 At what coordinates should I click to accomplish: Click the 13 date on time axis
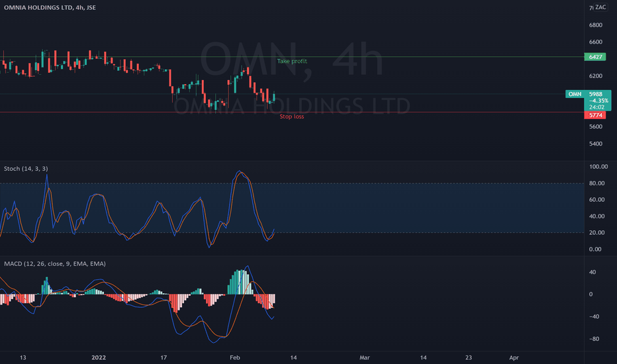click(x=23, y=357)
